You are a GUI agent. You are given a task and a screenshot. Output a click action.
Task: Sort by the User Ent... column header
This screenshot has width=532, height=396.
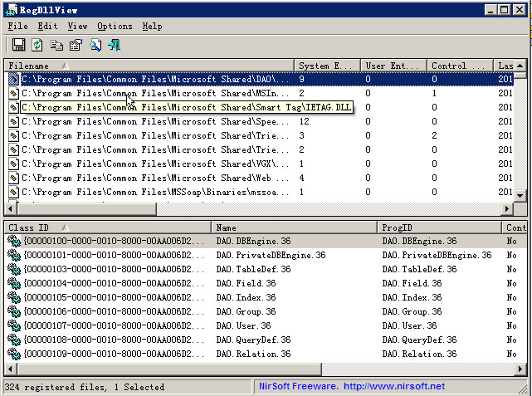[x=393, y=66]
